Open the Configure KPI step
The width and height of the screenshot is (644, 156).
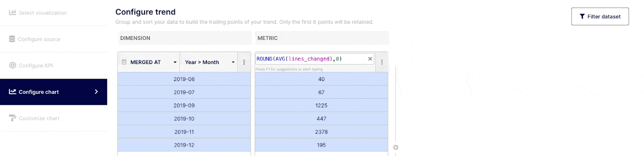click(54, 65)
